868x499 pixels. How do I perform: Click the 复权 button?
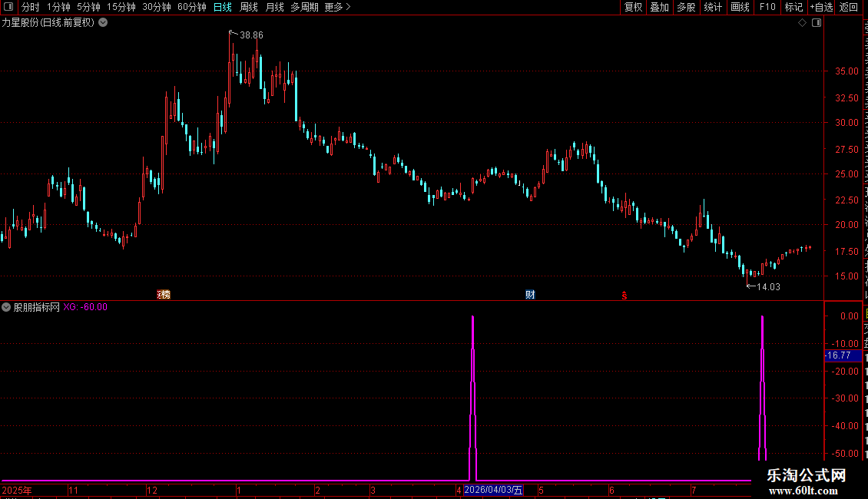[x=633, y=7]
